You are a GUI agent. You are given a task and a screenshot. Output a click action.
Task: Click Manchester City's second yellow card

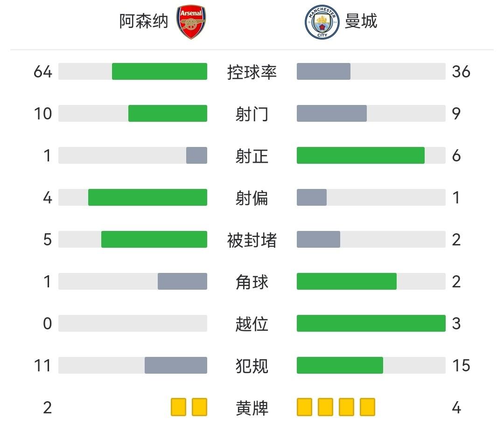point(325,407)
